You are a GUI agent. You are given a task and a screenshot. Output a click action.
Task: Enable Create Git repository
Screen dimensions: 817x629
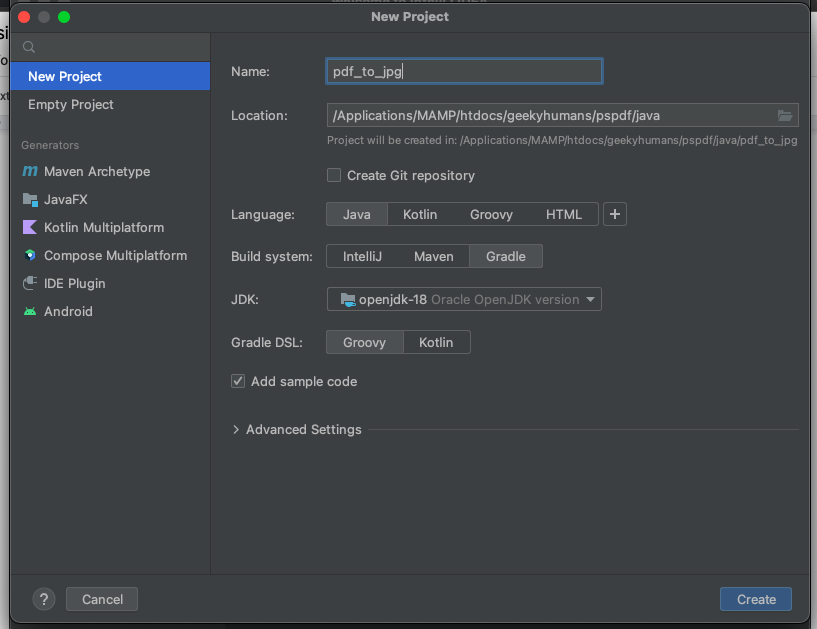click(333, 175)
